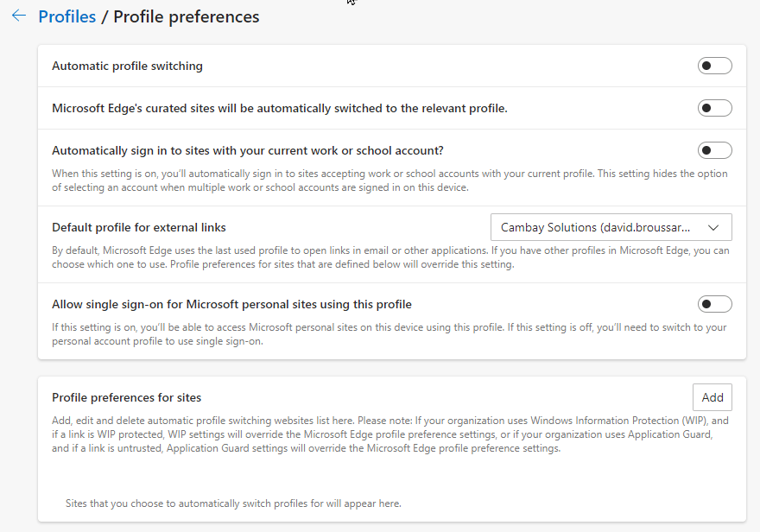Screen dimensions: 760x532
Task: Click the description starting 'By default, Microsoft Edge uses'
Action: 390,257
